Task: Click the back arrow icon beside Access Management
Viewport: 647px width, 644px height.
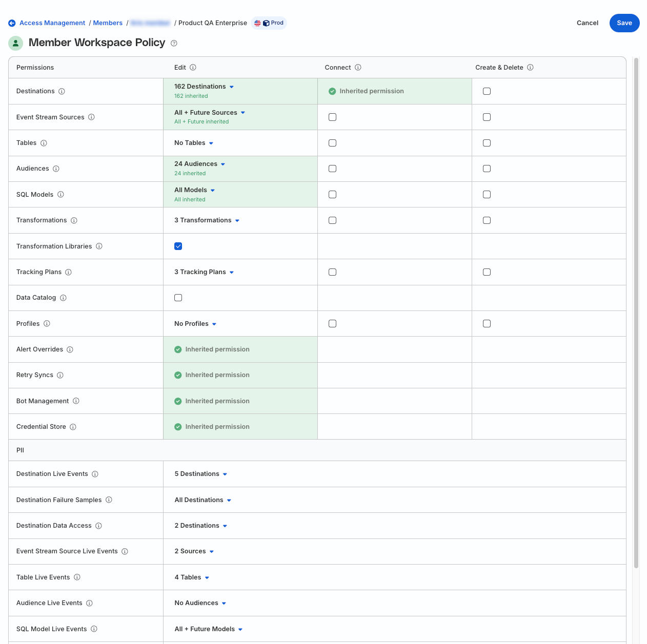Action: point(12,23)
